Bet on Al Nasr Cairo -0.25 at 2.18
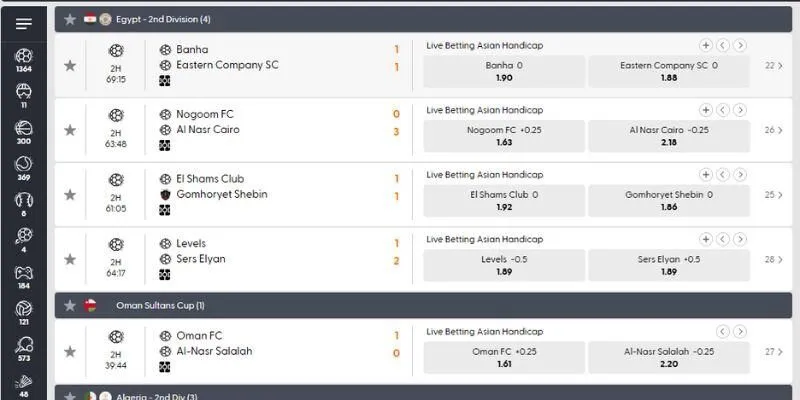The width and height of the screenshot is (800, 400). click(669, 135)
